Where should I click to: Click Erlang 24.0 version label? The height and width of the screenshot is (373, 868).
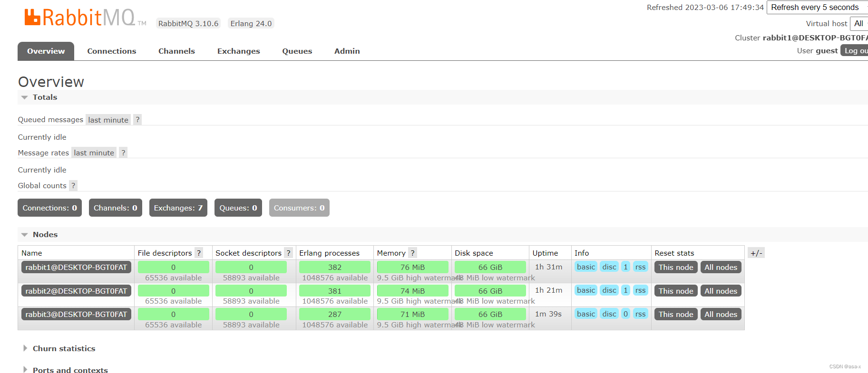click(251, 23)
